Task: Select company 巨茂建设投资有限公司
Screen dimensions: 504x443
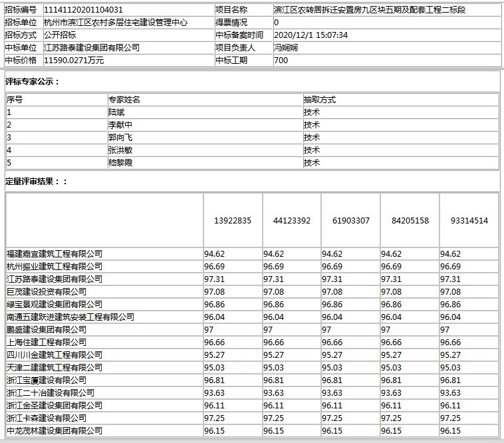Action: point(47,292)
